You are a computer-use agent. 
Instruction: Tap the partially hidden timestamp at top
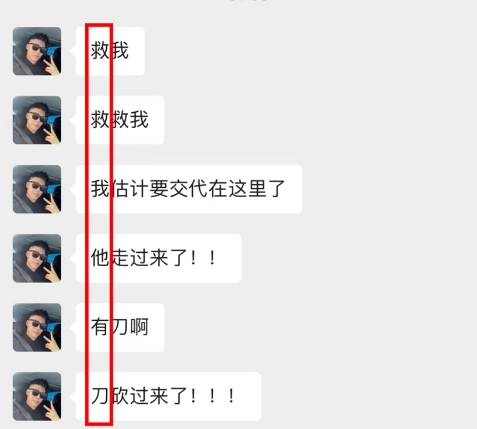[248, 1]
